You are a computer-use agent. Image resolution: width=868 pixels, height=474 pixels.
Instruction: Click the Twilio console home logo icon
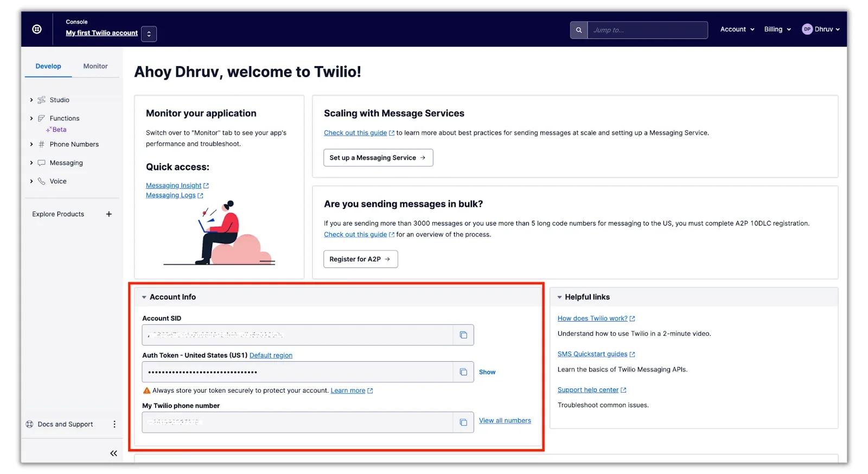click(37, 29)
